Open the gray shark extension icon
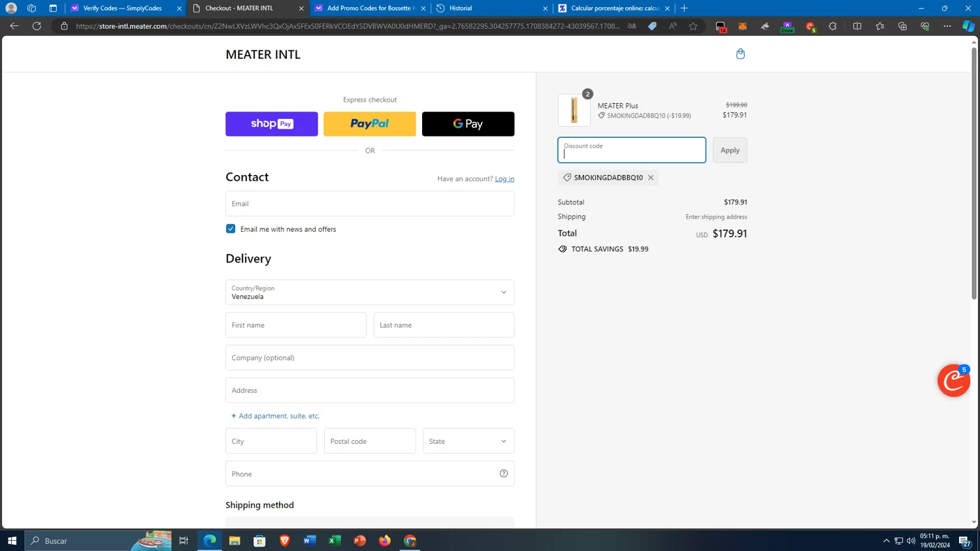Screen dimensions: 980x551 coord(765,26)
